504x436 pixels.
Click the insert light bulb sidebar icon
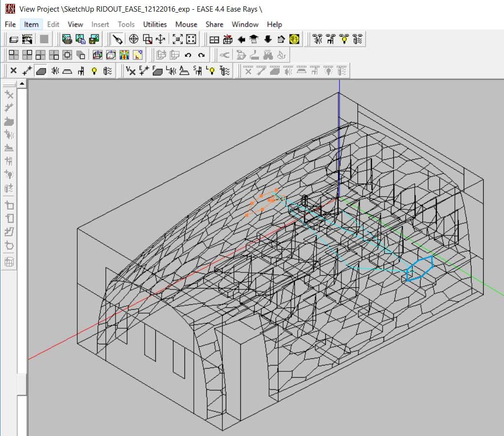tap(9, 174)
